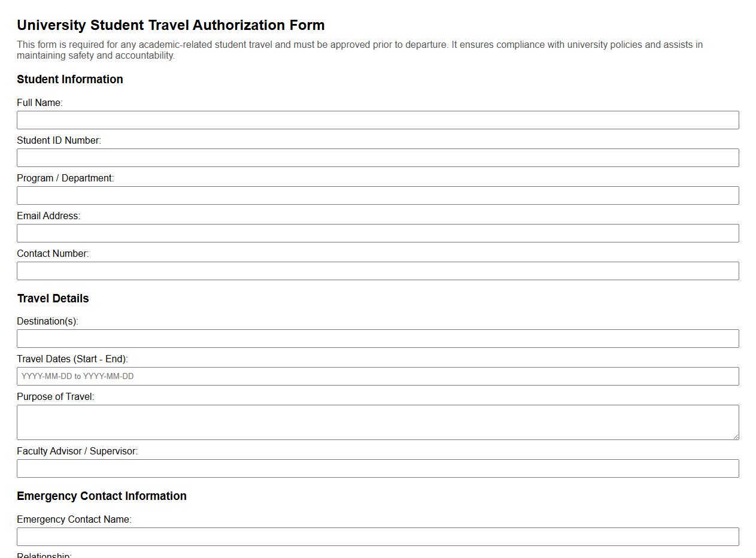
Task: Select the Student Information section heading
Action: point(70,79)
